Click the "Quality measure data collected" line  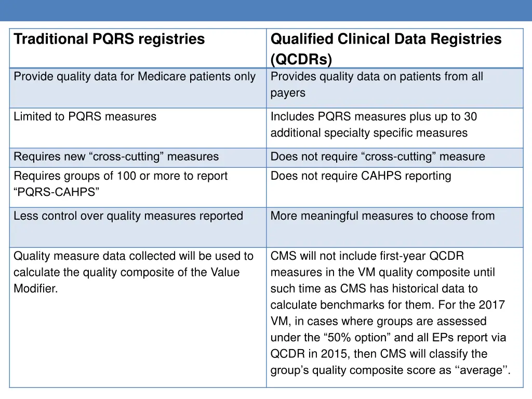click(x=133, y=256)
